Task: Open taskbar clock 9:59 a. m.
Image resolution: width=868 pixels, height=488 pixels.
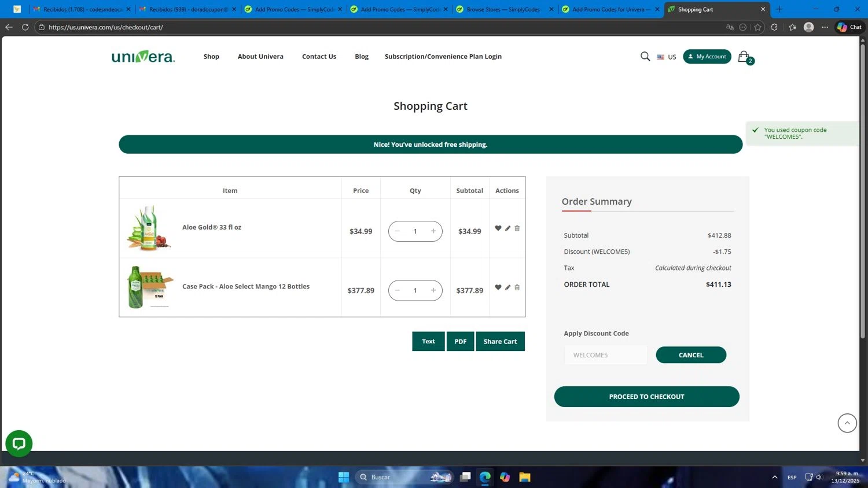Action: (x=845, y=477)
